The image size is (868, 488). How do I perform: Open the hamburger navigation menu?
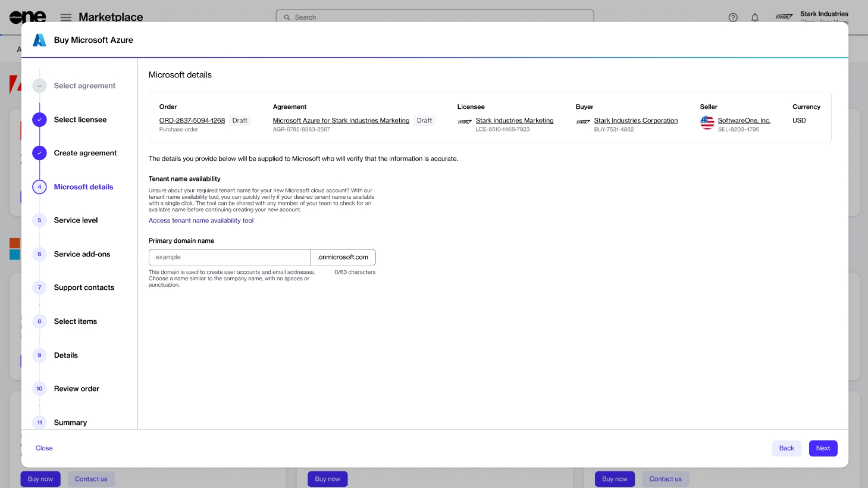pyautogui.click(x=66, y=17)
